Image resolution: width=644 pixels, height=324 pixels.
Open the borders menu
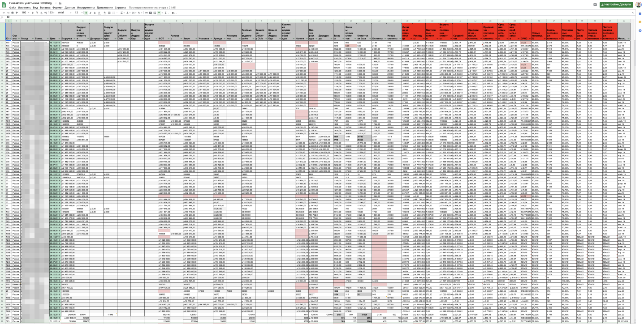(x=109, y=13)
